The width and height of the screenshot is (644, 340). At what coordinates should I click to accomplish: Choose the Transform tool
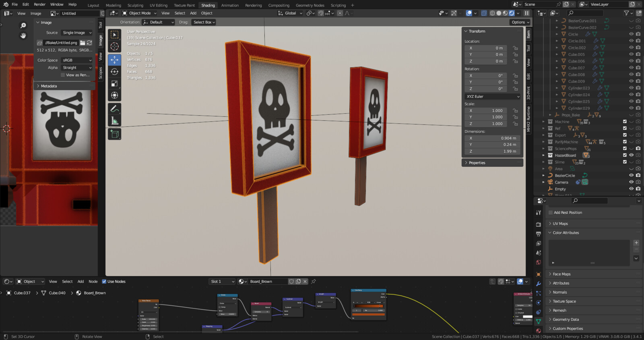coord(115,95)
